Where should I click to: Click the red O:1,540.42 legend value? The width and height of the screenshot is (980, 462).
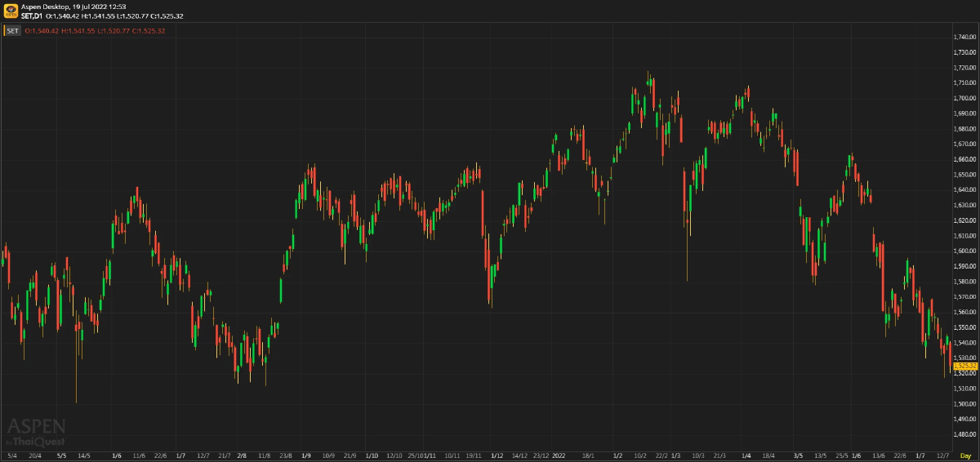[x=42, y=30]
